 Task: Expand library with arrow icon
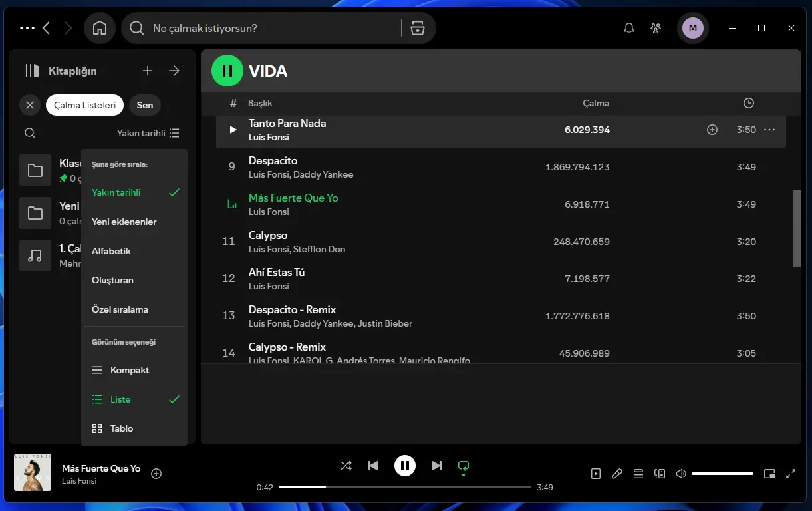pos(174,71)
